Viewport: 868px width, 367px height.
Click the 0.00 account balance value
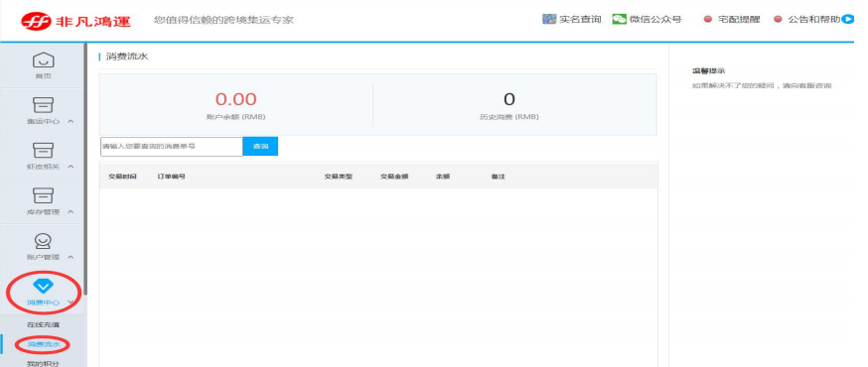(x=235, y=99)
